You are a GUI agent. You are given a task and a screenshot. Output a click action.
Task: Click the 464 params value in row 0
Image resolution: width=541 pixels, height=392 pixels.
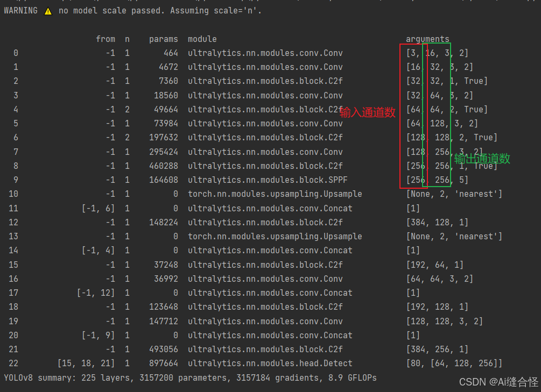pos(171,53)
